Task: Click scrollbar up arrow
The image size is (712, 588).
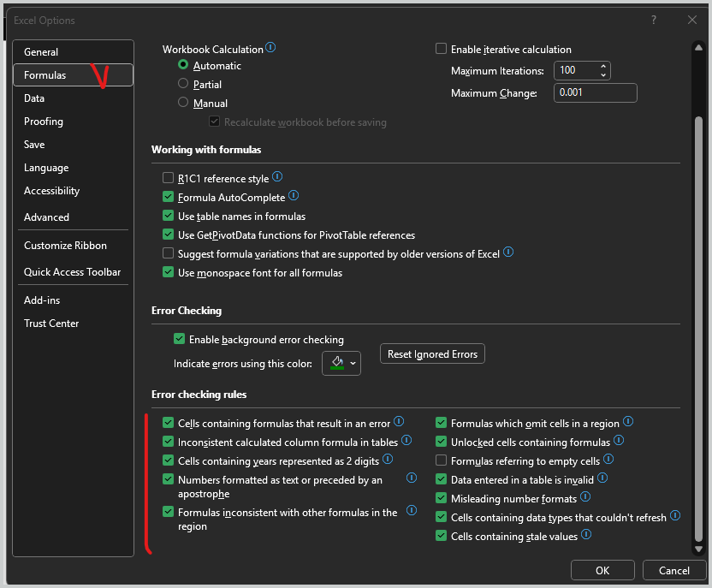Action: point(699,48)
